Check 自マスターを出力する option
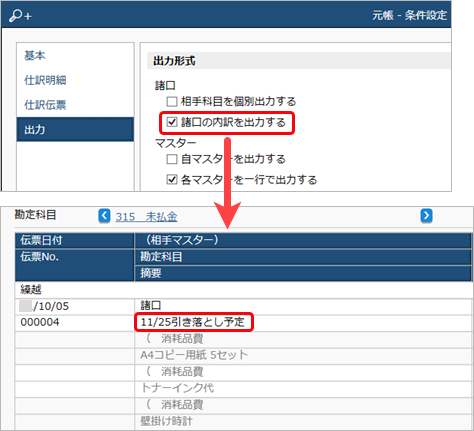 click(x=172, y=159)
